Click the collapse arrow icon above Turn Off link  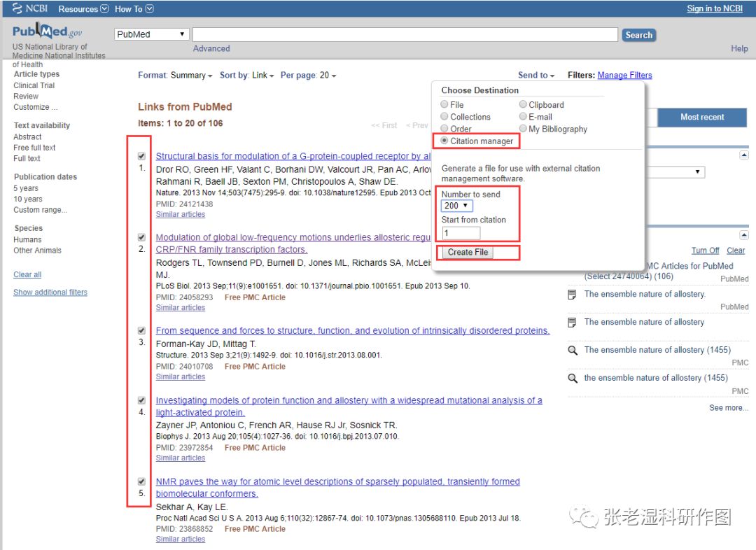pyautogui.click(x=744, y=234)
